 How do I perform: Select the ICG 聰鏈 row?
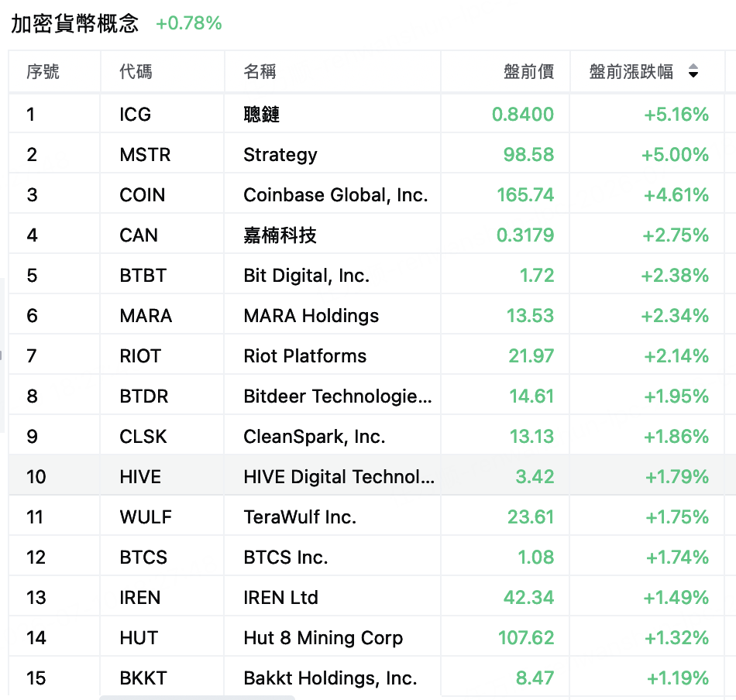(x=366, y=114)
